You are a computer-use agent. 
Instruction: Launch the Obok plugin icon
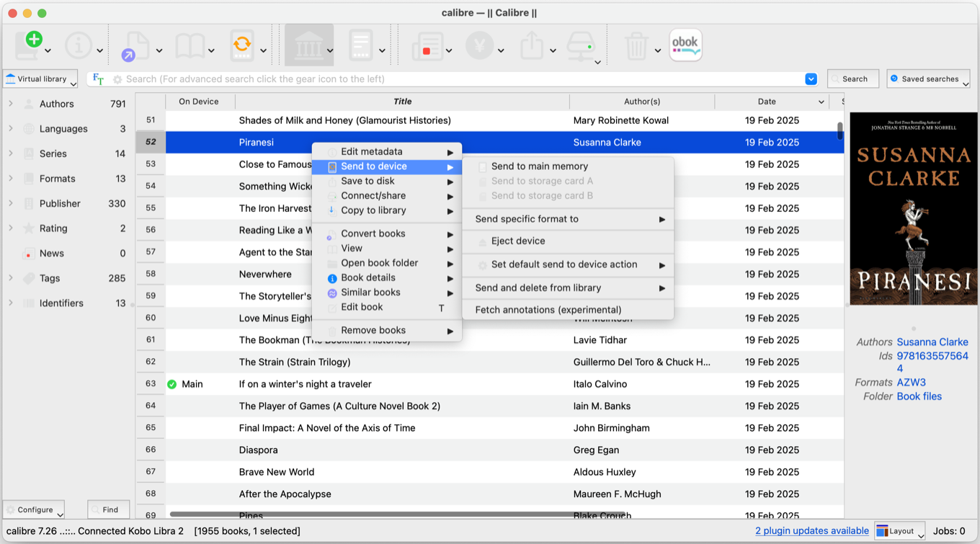(685, 45)
